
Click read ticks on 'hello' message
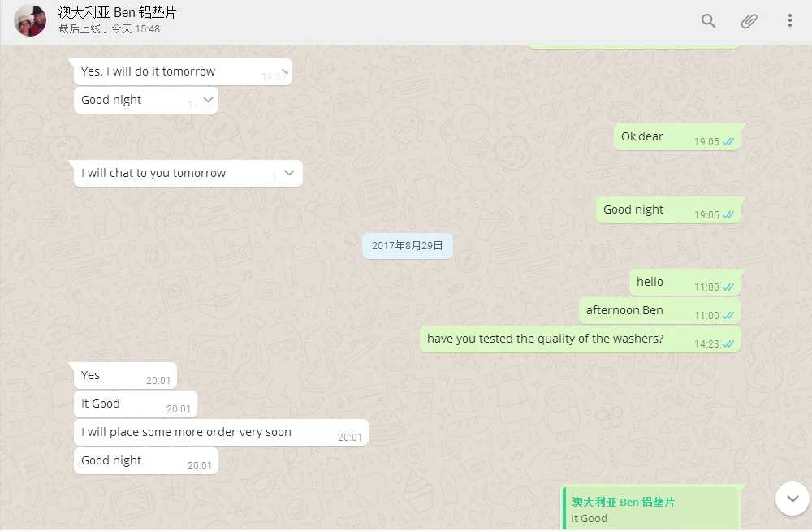728,287
